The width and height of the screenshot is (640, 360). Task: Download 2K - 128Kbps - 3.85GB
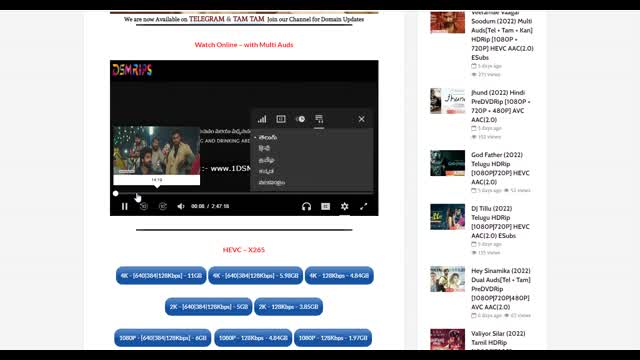click(x=289, y=307)
